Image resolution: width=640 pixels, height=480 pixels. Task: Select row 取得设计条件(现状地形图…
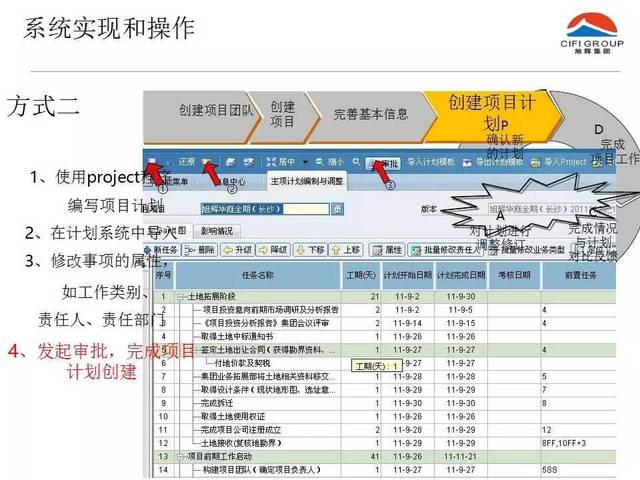click(x=384, y=390)
